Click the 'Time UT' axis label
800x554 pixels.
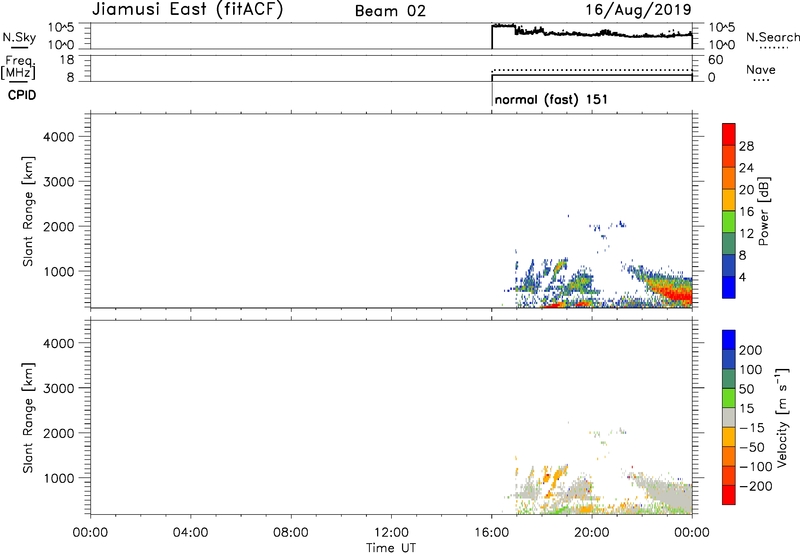(391, 548)
